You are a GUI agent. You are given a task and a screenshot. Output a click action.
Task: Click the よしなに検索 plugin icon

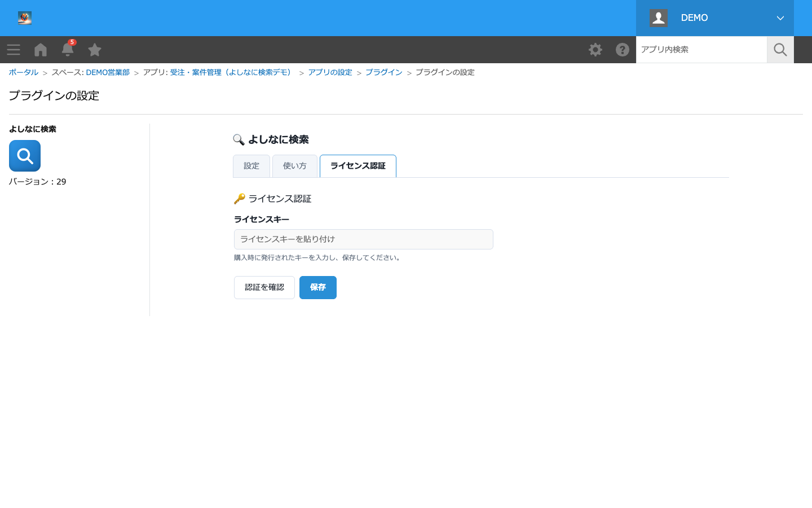point(25,156)
